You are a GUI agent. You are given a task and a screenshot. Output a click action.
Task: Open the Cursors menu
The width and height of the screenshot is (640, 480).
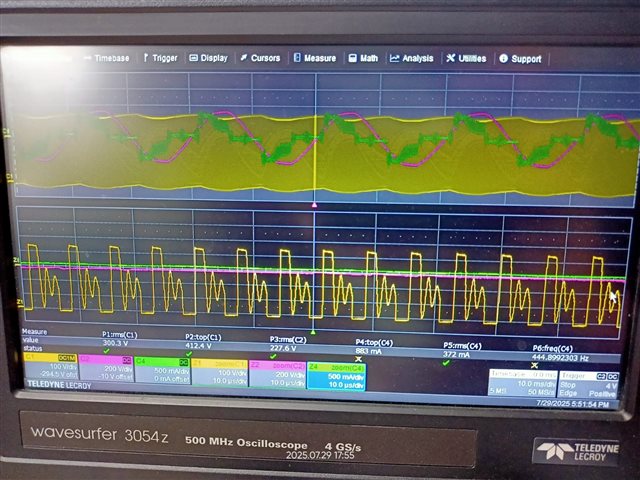pyautogui.click(x=260, y=58)
